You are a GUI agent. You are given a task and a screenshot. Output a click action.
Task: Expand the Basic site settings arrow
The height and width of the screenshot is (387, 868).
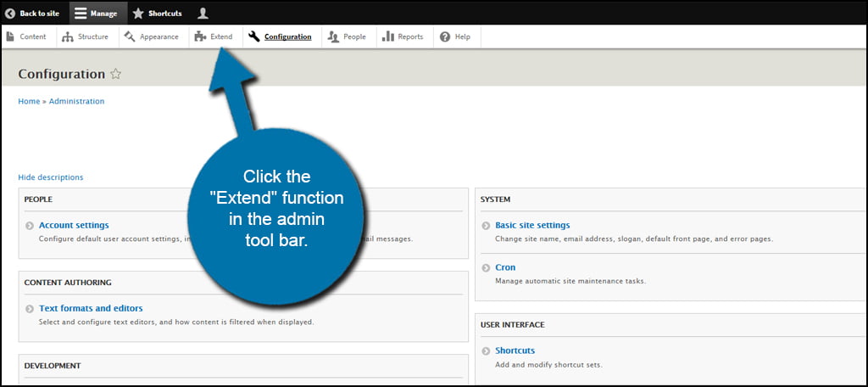click(x=486, y=226)
